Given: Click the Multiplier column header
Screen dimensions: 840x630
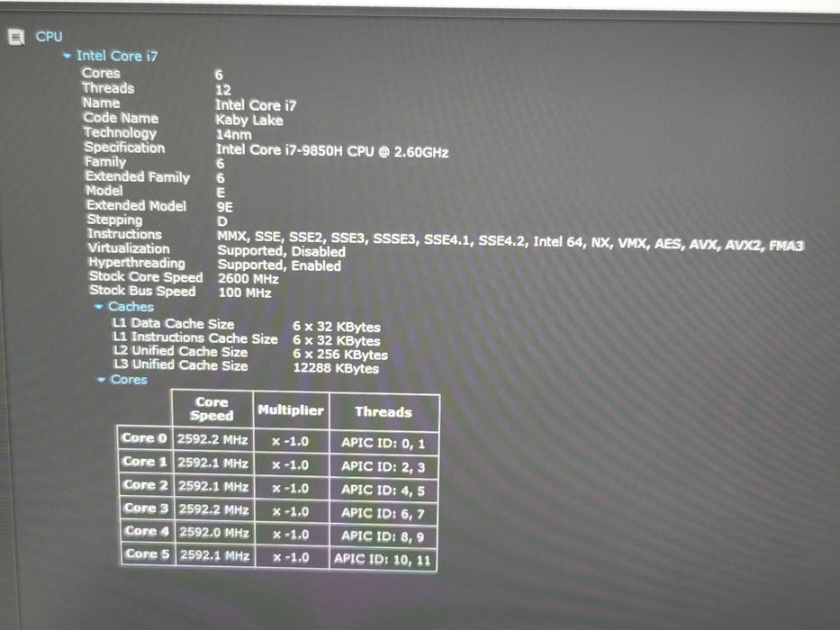Looking at the screenshot, I should 291,409.
